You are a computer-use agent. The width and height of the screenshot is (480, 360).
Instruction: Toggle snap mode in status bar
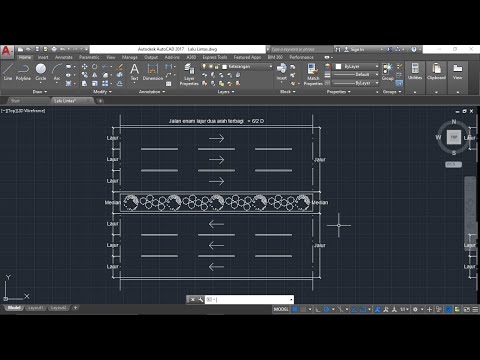(x=303, y=309)
